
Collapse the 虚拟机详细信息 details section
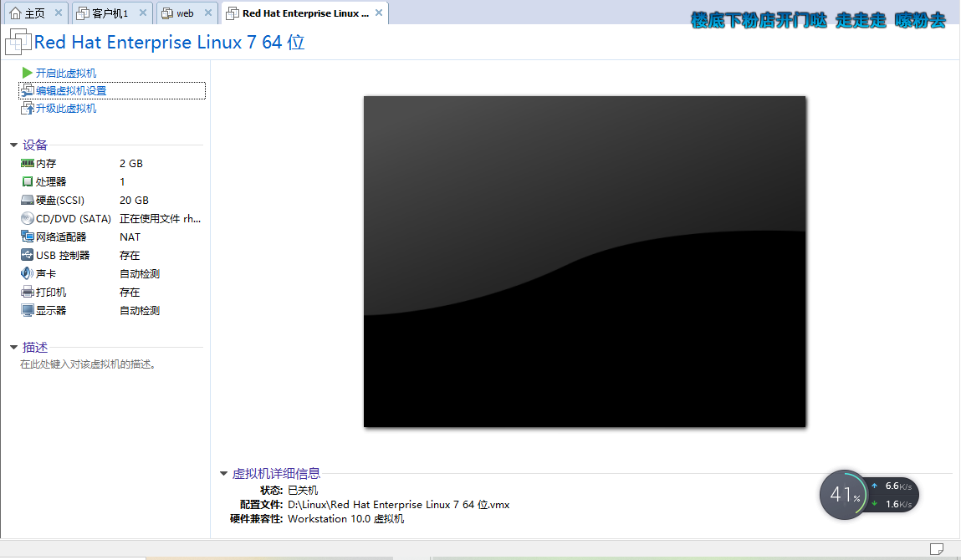click(223, 474)
